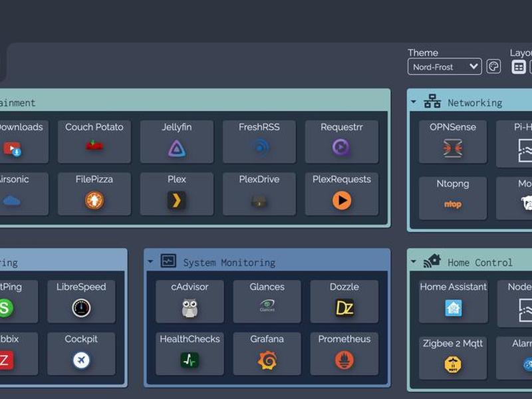Click the Networking section title
The image size is (532, 399).
[x=475, y=103]
